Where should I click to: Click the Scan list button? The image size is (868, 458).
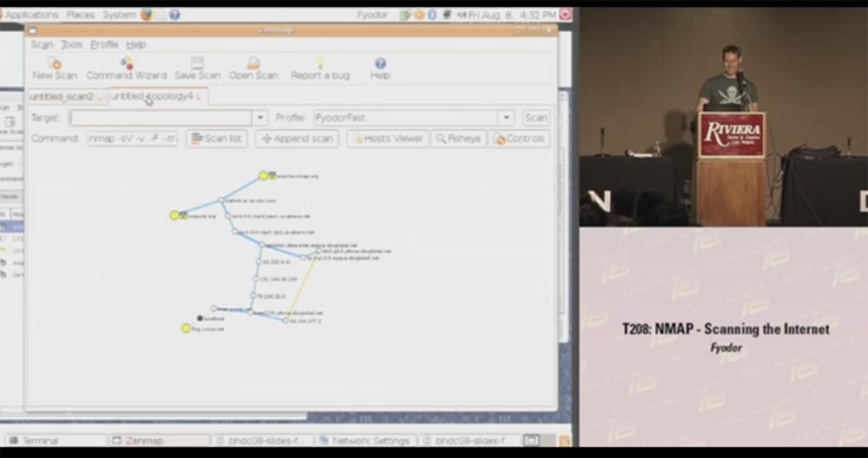pyautogui.click(x=216, y=139)
